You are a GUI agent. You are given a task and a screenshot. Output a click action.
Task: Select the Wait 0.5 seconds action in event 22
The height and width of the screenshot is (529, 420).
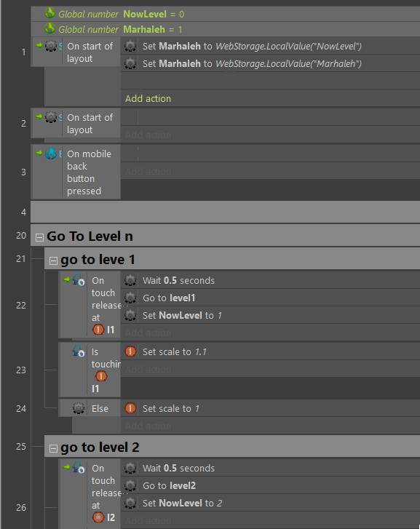(271, 280)
